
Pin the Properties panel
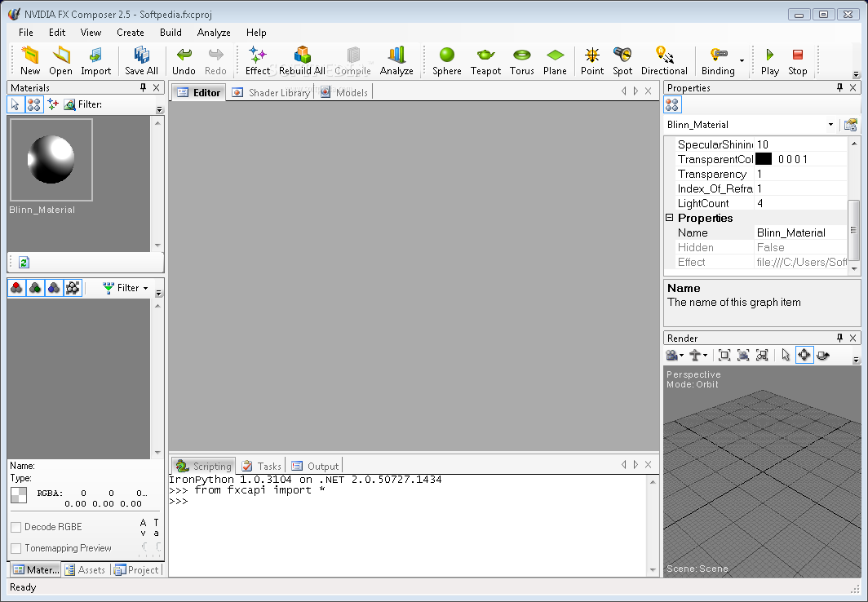[x=839, y=87]
